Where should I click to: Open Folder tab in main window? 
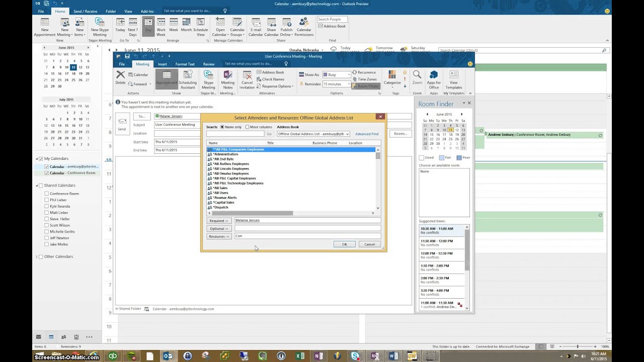(111, 11)
